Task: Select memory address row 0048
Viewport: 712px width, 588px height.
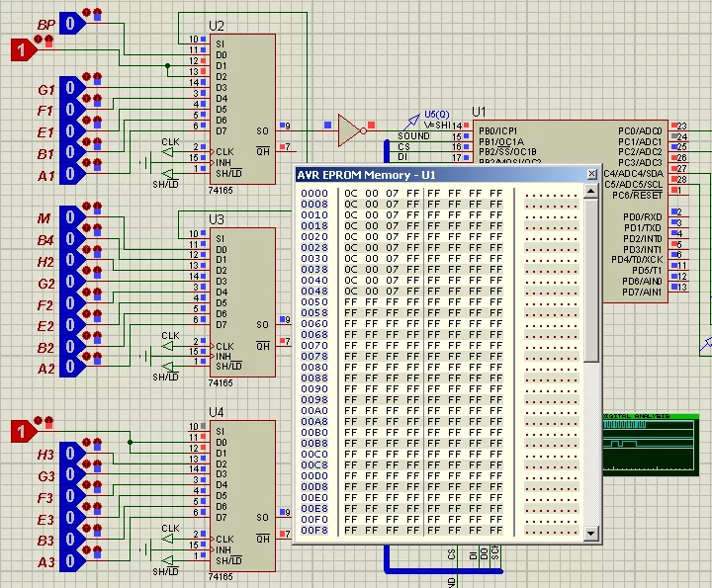Action: point(314,291)
